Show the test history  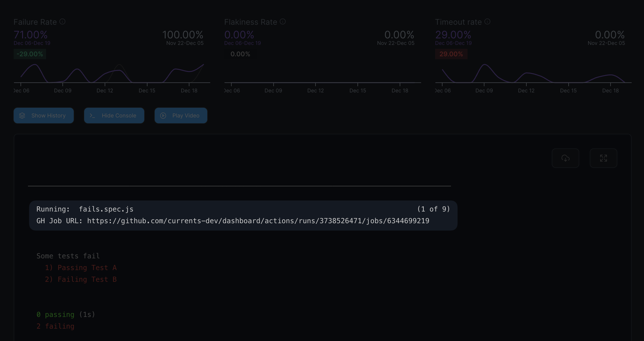pos(44,116)
